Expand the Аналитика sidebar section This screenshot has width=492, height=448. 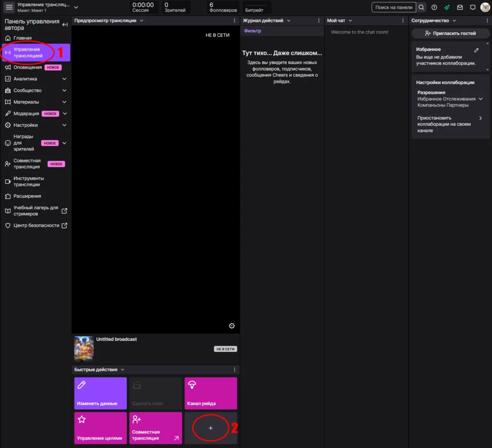[x=64, y=79]
